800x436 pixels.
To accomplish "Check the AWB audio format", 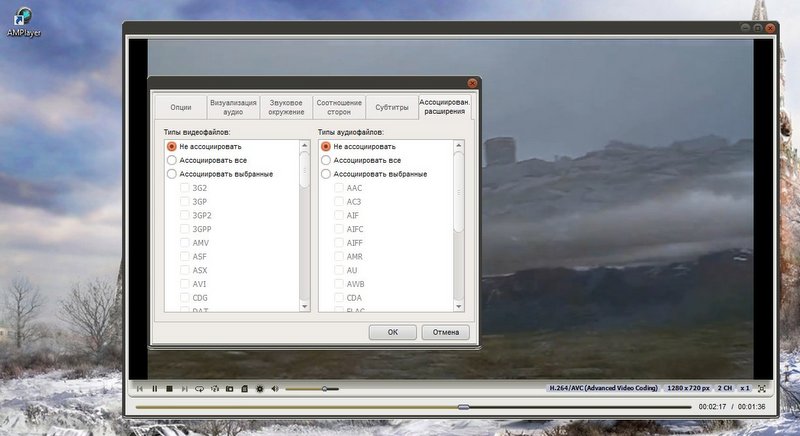I will (x=339, y=284).
